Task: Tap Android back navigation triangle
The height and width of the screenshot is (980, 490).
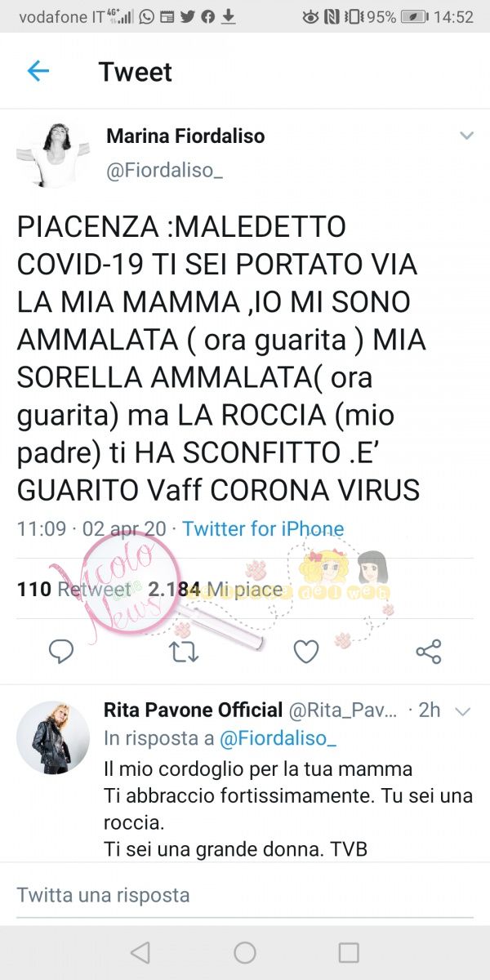Action: pyautogui.click(x=140, y=952)
